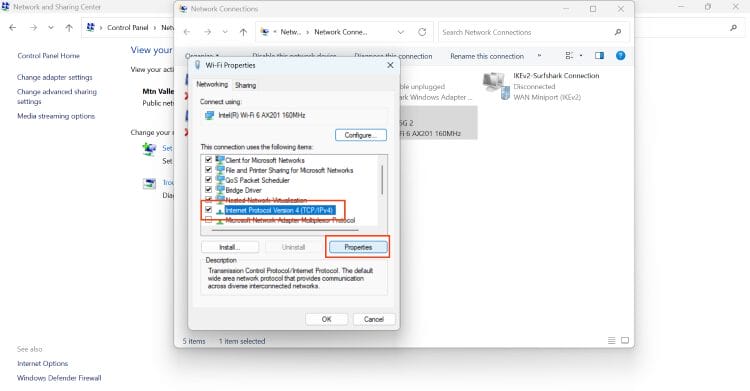Screen dimensions: 750x391
Task: Click Control Panel breadcrumb in Sharing Center
Action: (x=128, y=28)
